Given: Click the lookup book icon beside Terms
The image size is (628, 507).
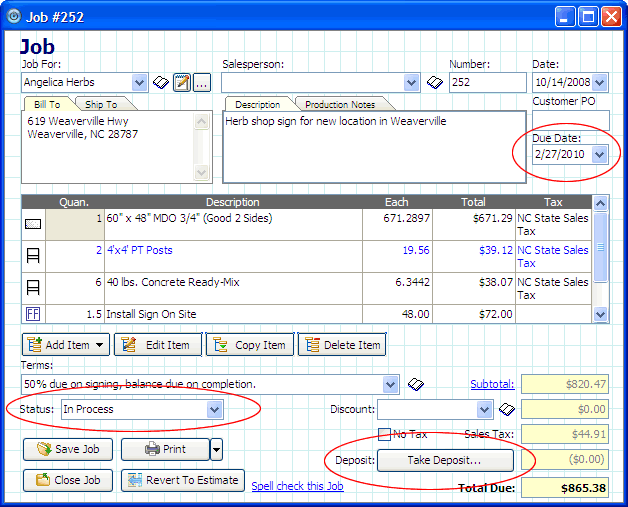Looking at the screenshot, I should (415, 384).
